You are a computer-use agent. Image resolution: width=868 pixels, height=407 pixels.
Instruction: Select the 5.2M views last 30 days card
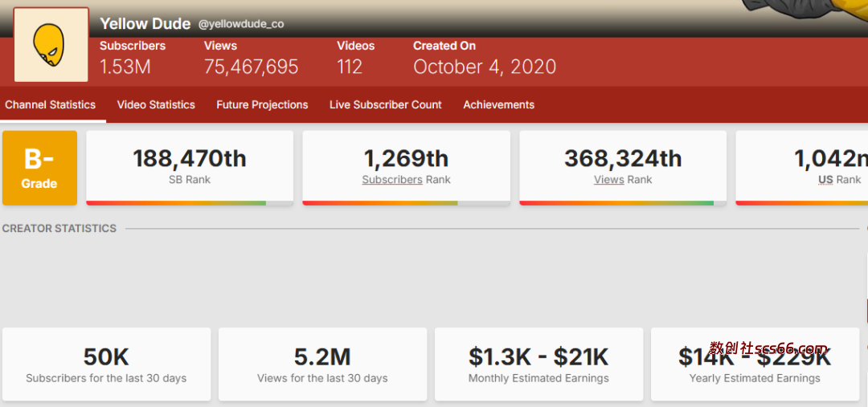(322, 364)
